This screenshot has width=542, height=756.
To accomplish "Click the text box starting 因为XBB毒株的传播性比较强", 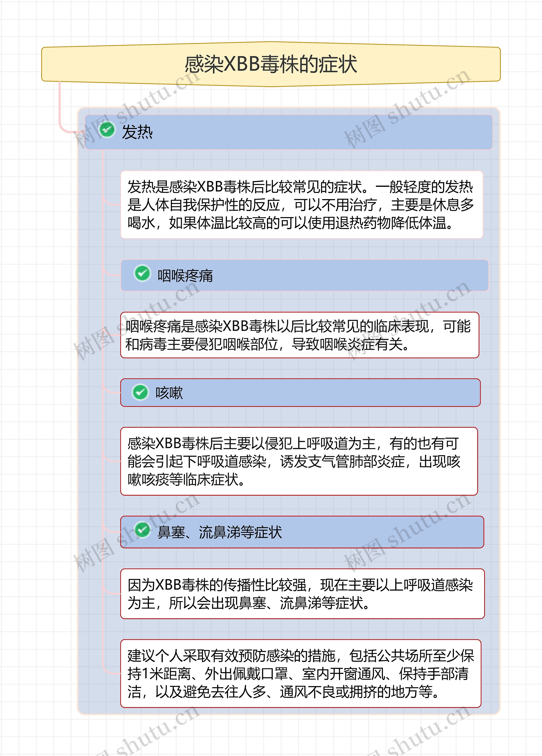I will pyautogui.click(x=303, y=594).
